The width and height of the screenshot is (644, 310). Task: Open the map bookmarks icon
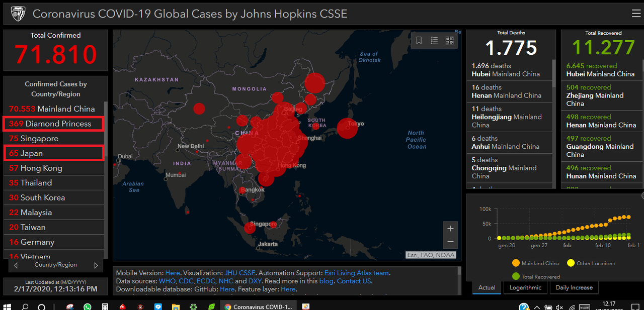pos(419,41)
